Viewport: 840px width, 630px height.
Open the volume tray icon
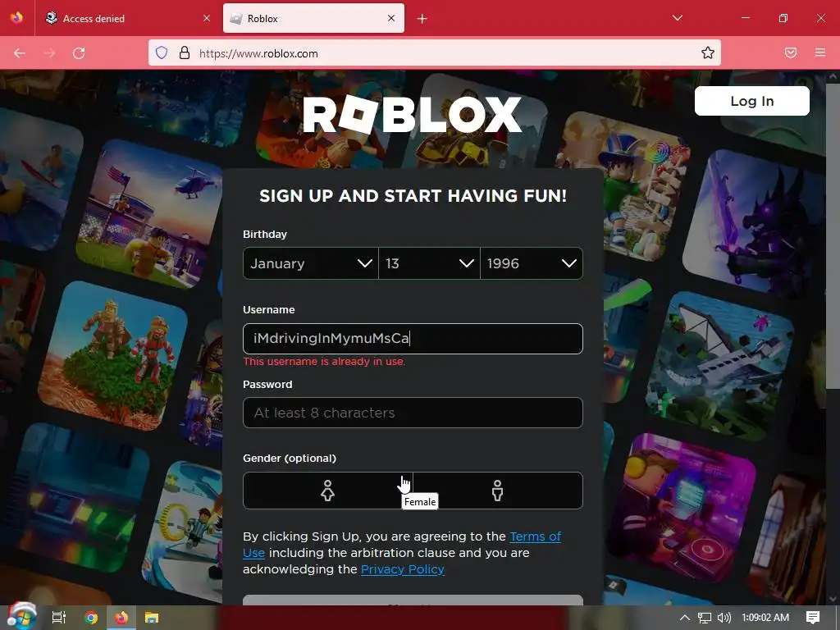[x=724, y=618]
